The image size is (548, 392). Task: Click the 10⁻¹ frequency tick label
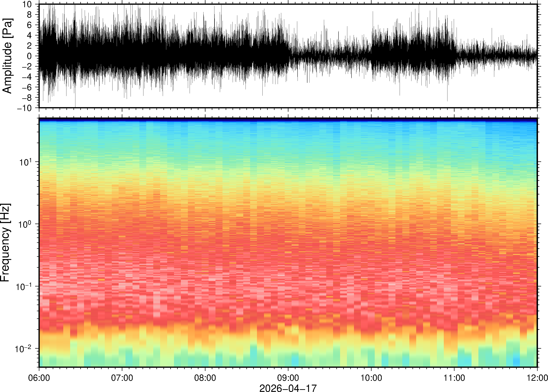point(24,286)
